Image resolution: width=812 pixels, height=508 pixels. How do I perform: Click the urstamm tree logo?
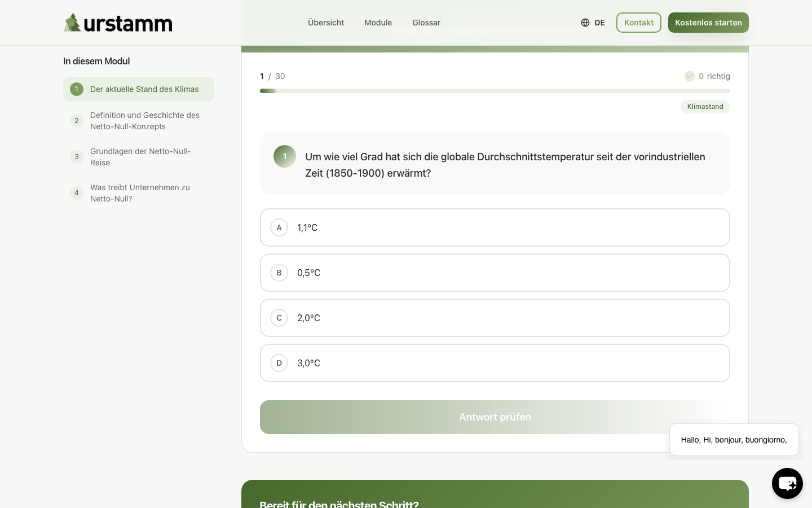pos(72,23)
